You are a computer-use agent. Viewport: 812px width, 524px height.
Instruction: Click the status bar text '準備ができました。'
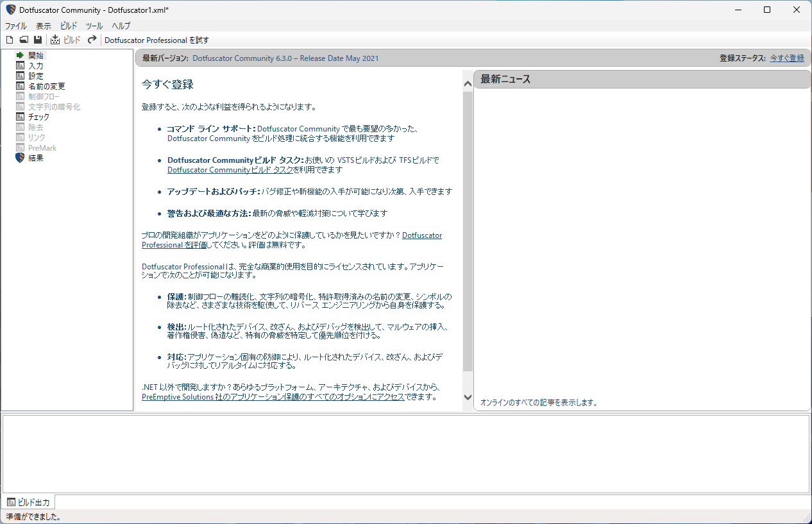point(33,516)
